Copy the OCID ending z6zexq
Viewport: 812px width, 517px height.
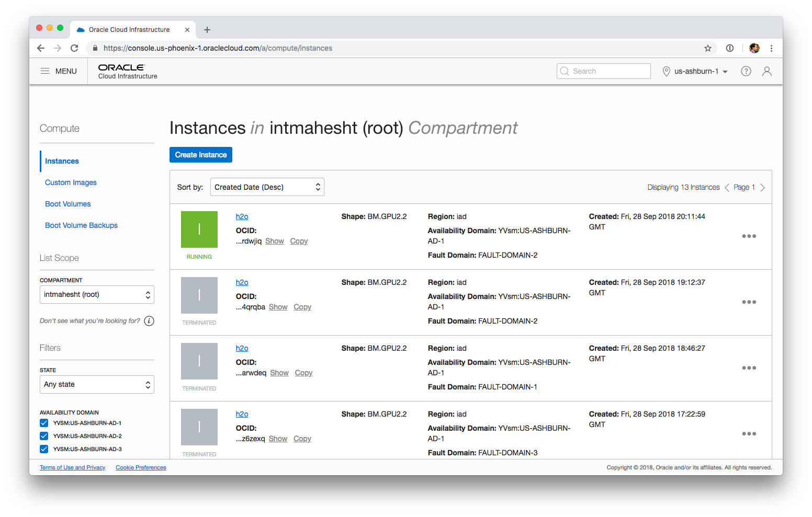[x=302, y=439]
